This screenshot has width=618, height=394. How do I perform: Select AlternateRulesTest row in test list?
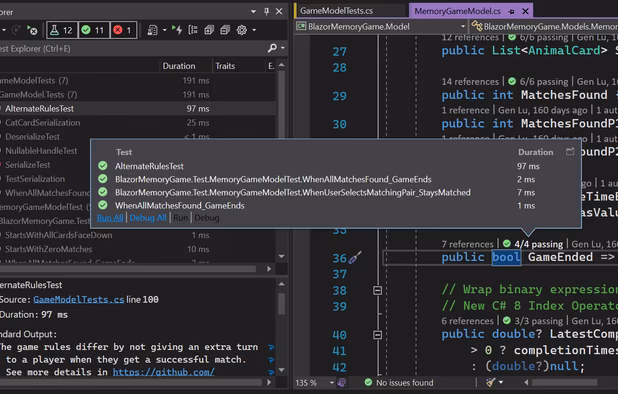[x=138, y=108]
